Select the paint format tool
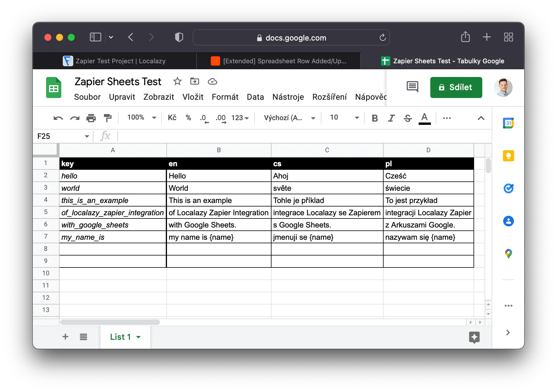557x392 pixels. (108, 118)
